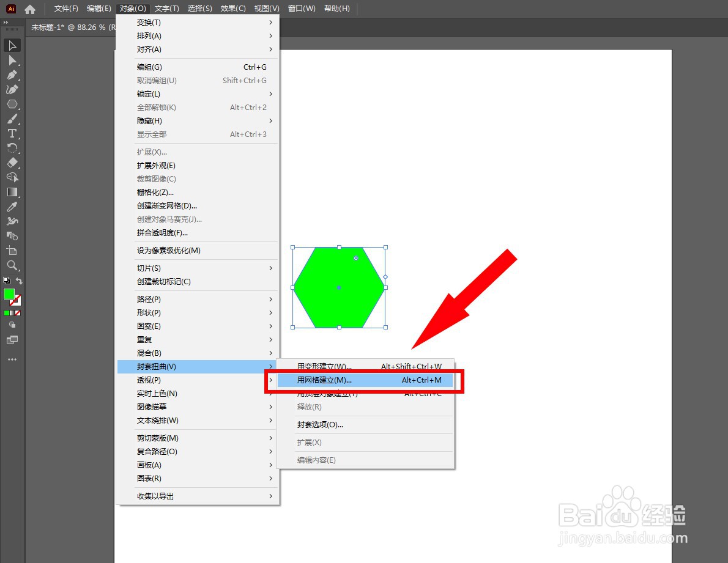Choose 扩展外观(E) menu item
Viewport: 728px width, 563px height.
coord(198,165)
